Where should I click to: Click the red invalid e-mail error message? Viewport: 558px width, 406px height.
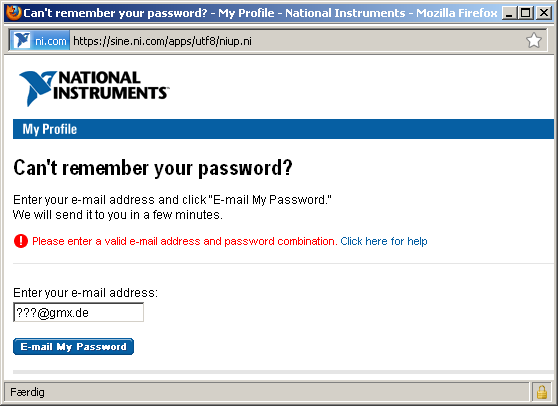(185, 241)
